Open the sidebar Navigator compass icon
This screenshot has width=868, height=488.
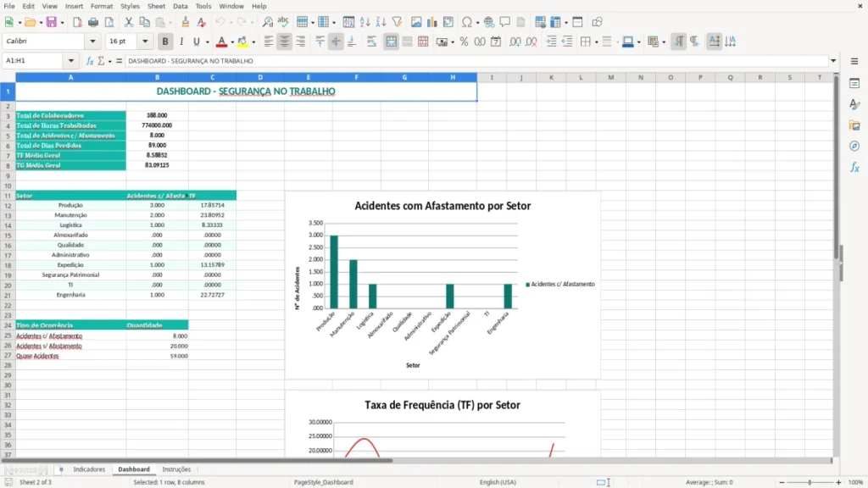(854, 146)
